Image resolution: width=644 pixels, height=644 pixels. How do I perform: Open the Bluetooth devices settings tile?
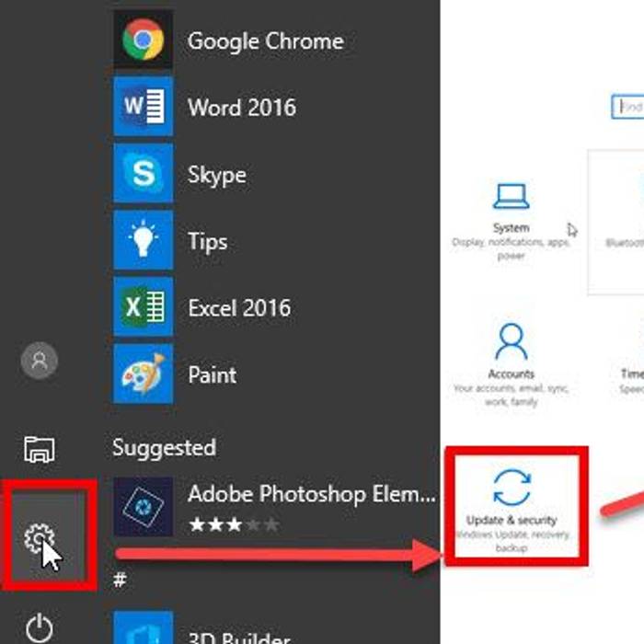tap(618, 221)
